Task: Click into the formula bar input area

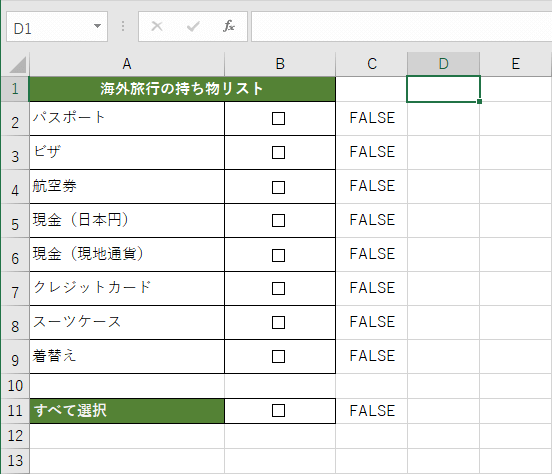Action: [x=401, y=27]
